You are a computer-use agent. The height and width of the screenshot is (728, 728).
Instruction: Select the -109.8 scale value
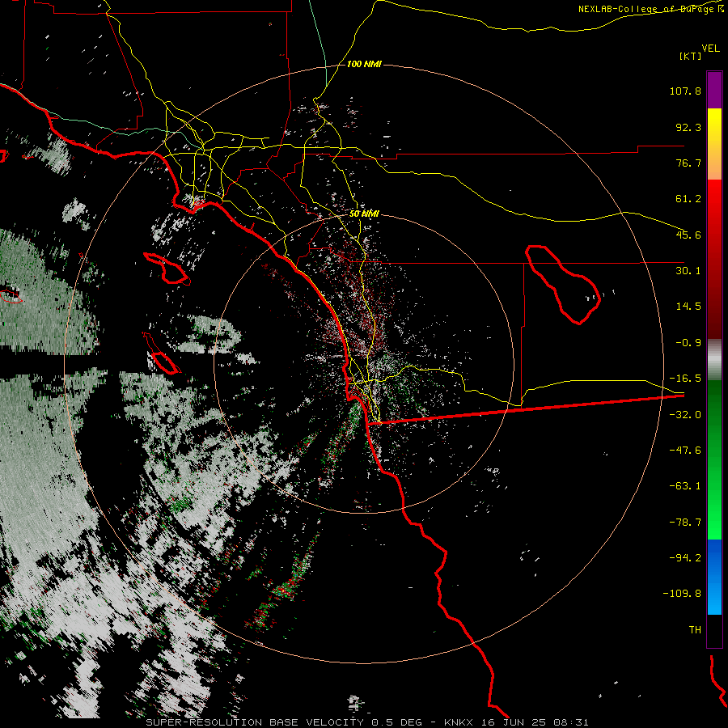tap(682, 594)
